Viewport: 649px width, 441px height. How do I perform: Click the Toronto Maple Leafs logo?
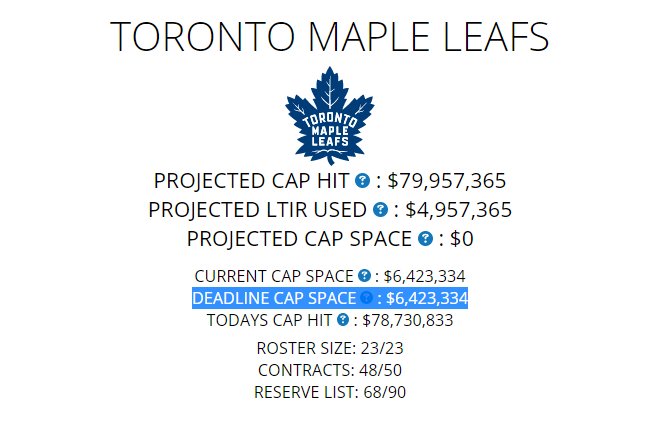pyautogui.click(x=330, y=116)
